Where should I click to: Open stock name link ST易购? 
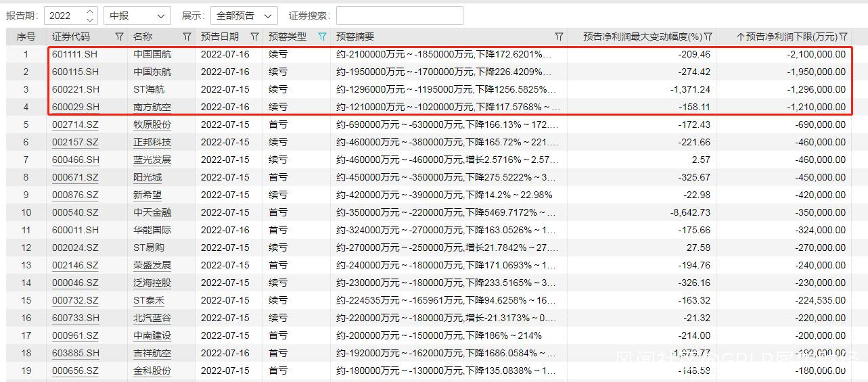tap(149, 247)
